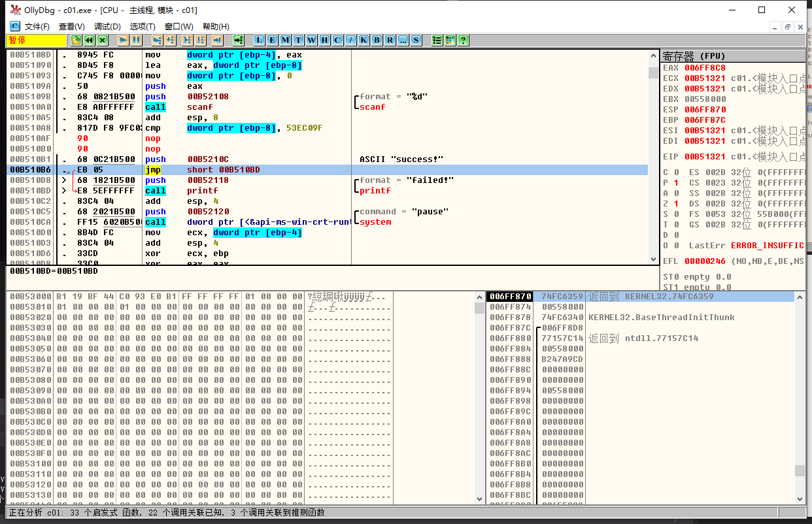812x524 pixels.
Task: Open Handles window via H button
Action: [x=324, y=40]
